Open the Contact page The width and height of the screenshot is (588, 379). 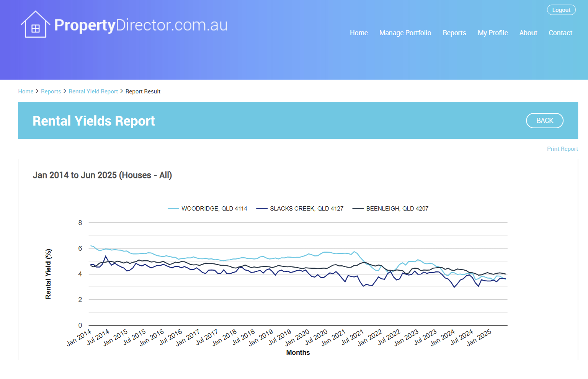[x=560, y=33]
